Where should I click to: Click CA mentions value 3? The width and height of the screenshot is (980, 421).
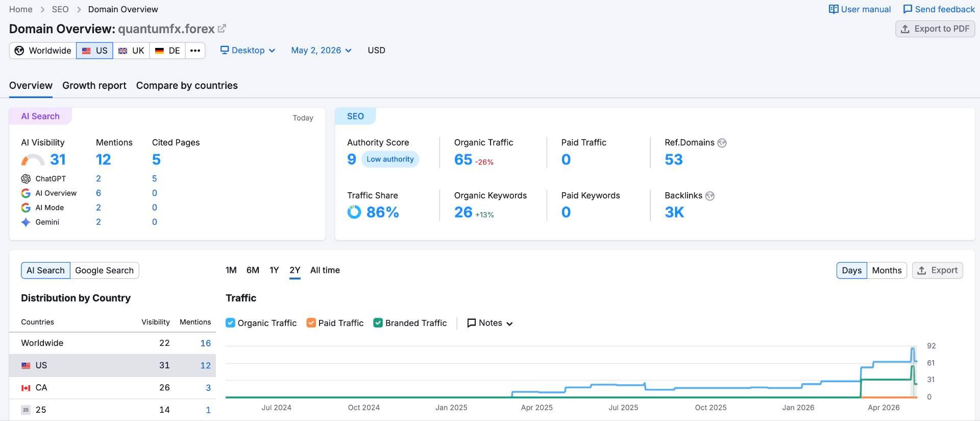pos(208,388)
